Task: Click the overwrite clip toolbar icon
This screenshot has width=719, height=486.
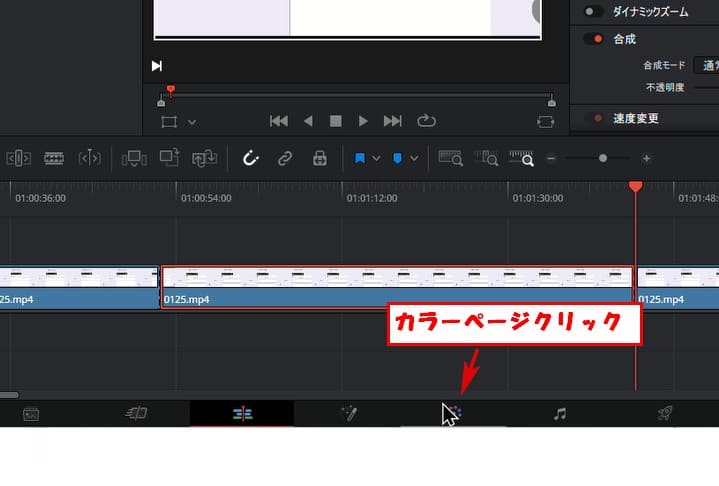Action: tap(168, 158)
